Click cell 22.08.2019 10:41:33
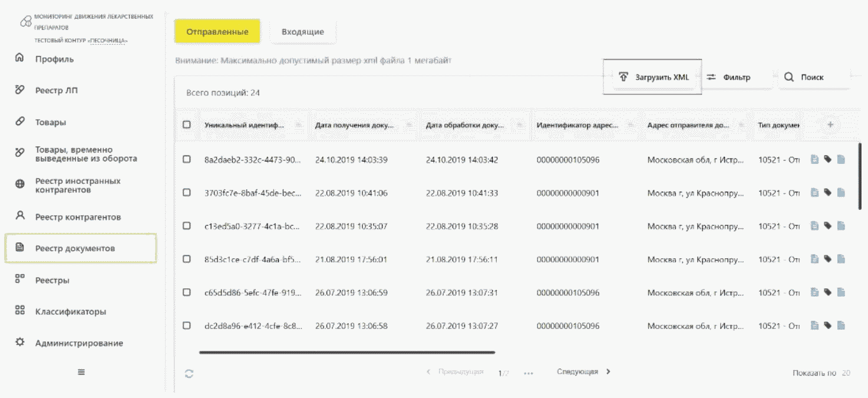Image resolution: width=868 pixels, height=398 pixels. [462, 193]
